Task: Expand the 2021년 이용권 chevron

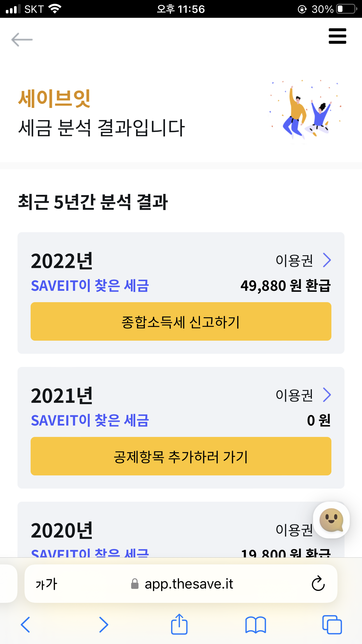Action: point(327,395)
